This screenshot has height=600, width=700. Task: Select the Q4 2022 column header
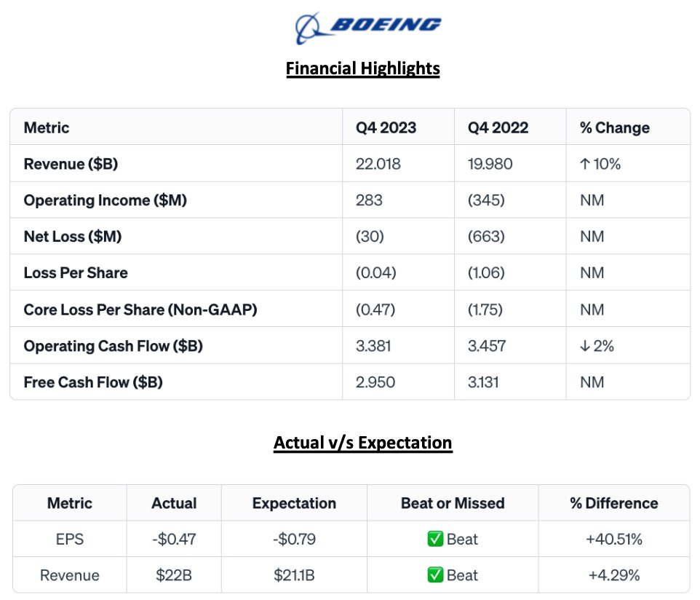[498, 127]
